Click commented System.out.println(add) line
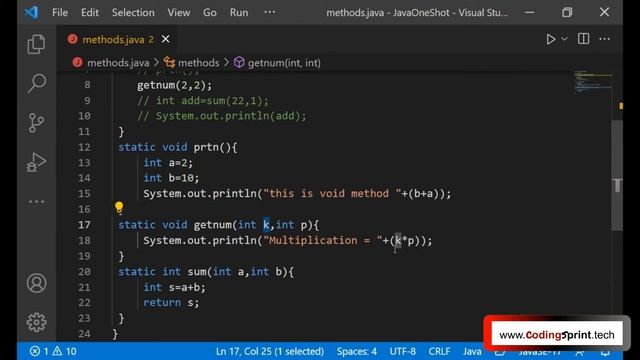Screen dimensions: 640x360 (x=222, y=116)
